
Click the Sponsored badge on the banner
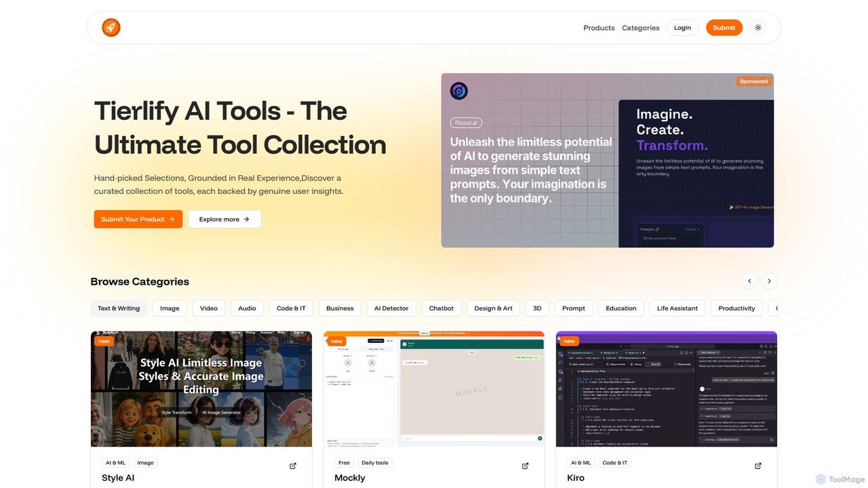[753, 81]
